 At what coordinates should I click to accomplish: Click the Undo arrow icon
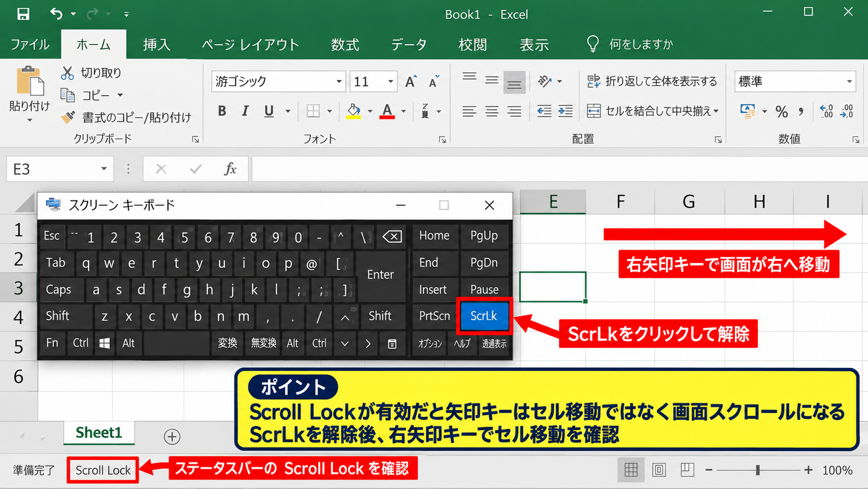pyautogui.click(x=56, y=14)
